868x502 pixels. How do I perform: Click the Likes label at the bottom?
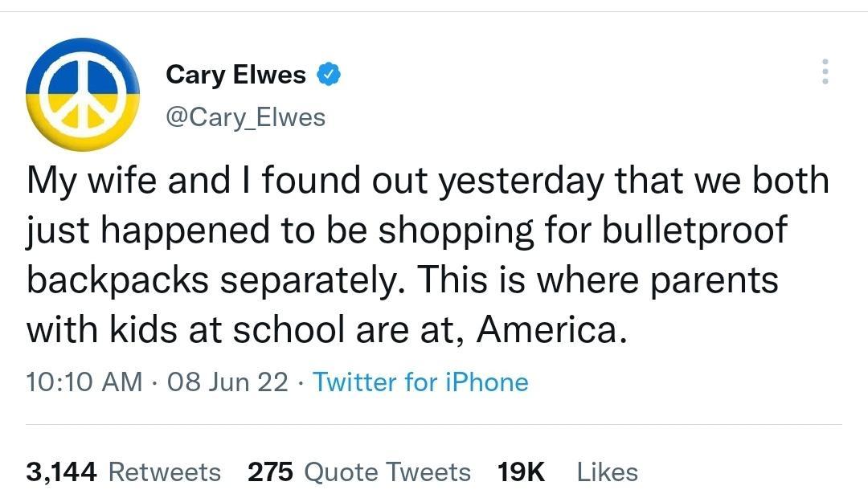[x=608, y=472]
